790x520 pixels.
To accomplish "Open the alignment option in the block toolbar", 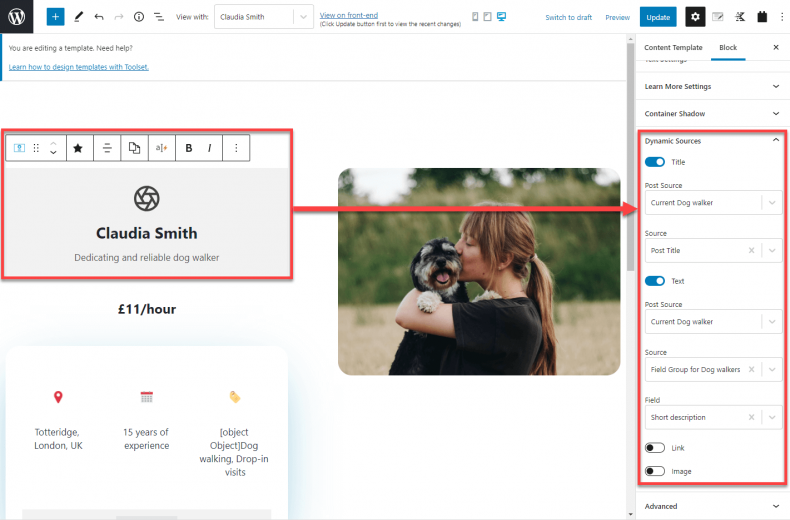I will 107,148.
